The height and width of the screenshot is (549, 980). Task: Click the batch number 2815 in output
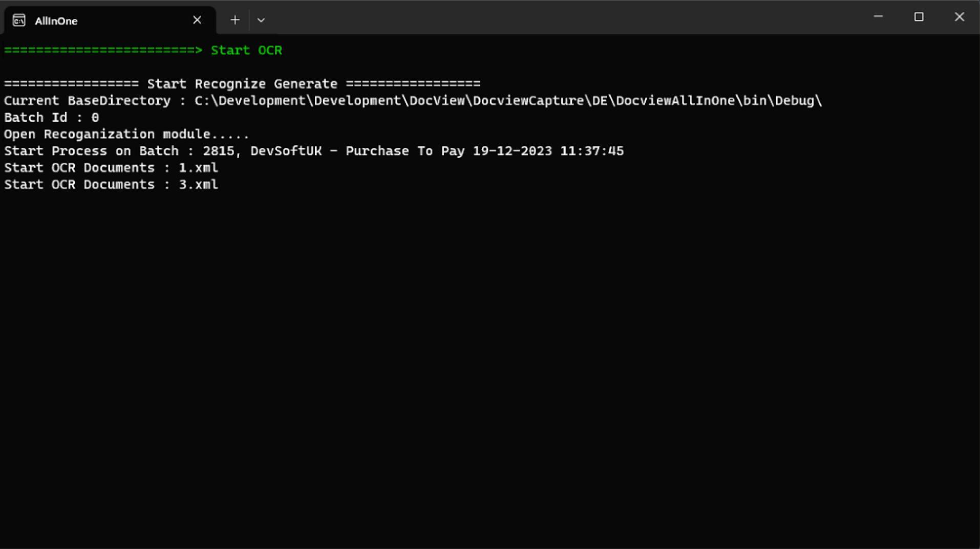point(218,151)
